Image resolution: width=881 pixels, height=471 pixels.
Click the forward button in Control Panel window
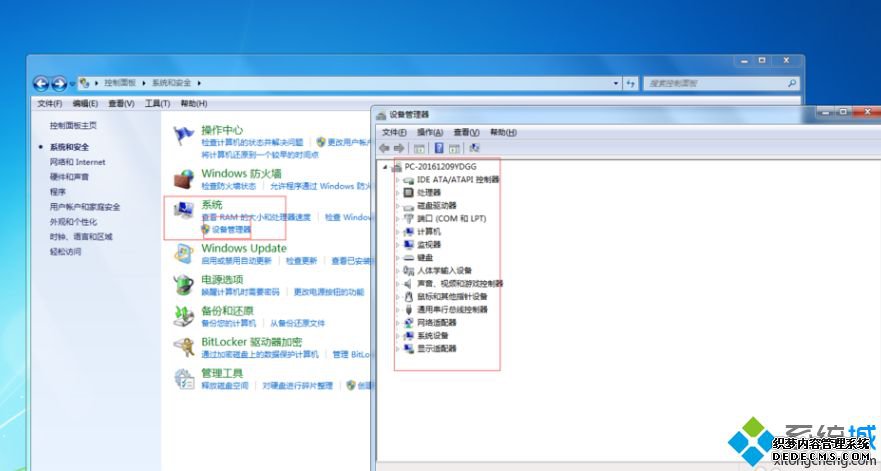tap(59, 84)
